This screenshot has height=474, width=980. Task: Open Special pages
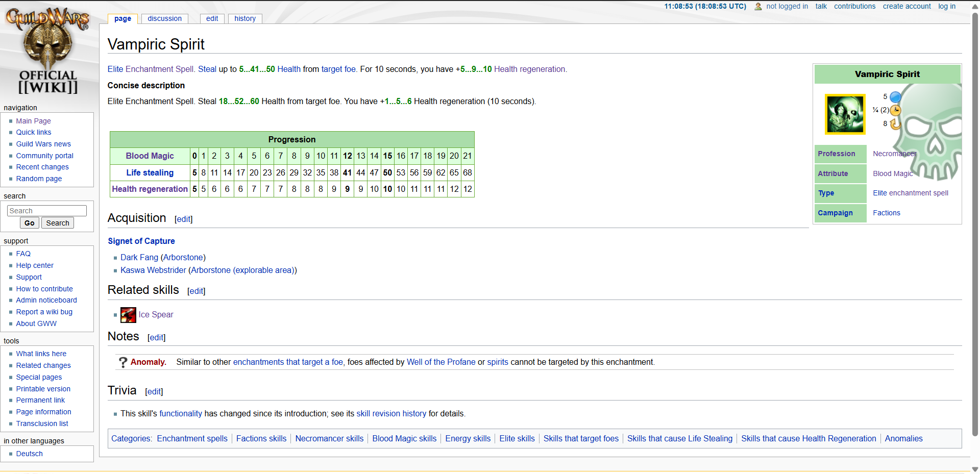39,377
